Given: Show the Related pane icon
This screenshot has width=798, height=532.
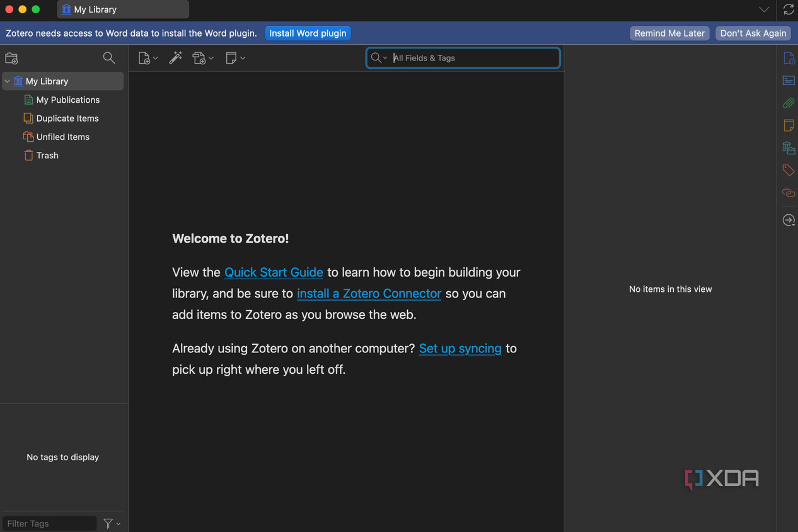Looking at the screenshot, I should pyautogui.click(x=789, y=193).
